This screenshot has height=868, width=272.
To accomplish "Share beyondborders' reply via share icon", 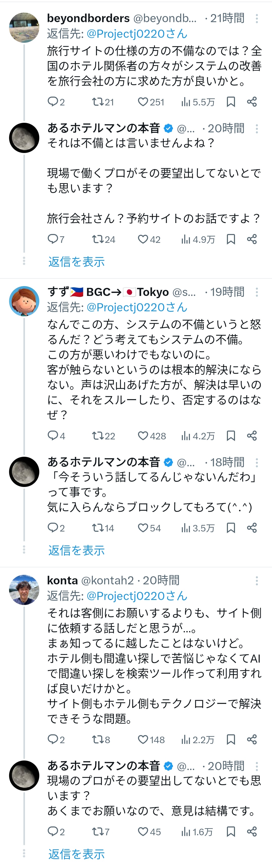I will 252,102.
